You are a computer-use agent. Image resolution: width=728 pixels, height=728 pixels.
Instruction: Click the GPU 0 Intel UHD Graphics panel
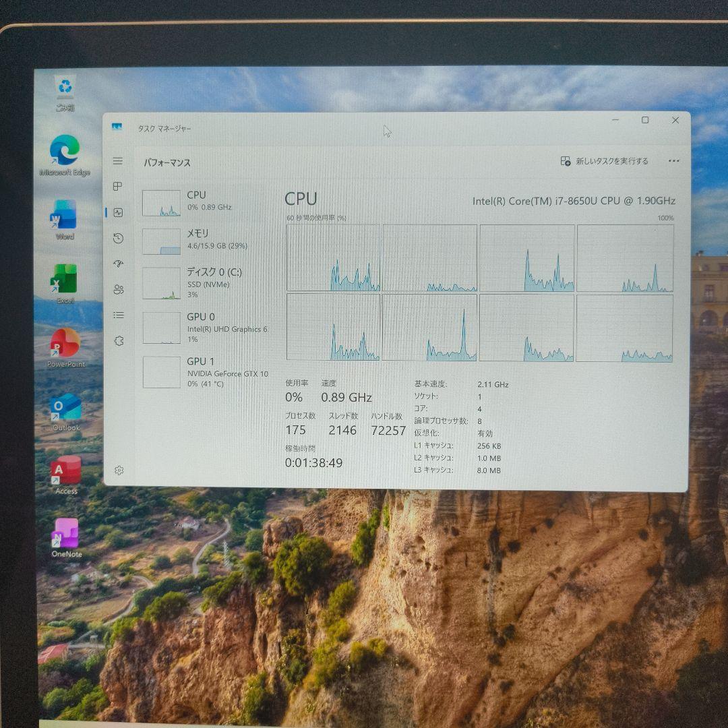tap(202, 327)
